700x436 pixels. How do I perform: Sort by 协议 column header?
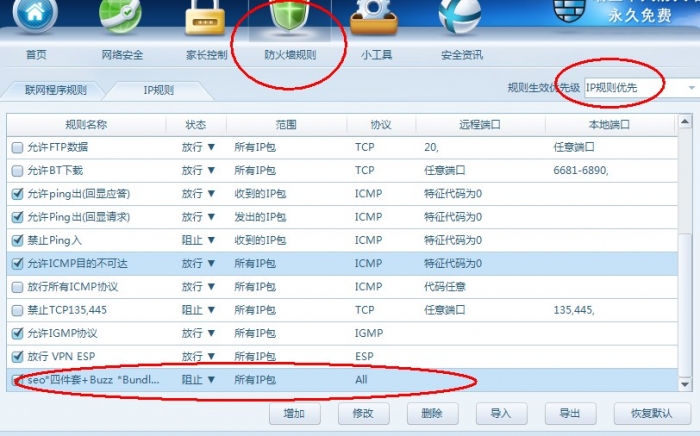coord(381,125)
